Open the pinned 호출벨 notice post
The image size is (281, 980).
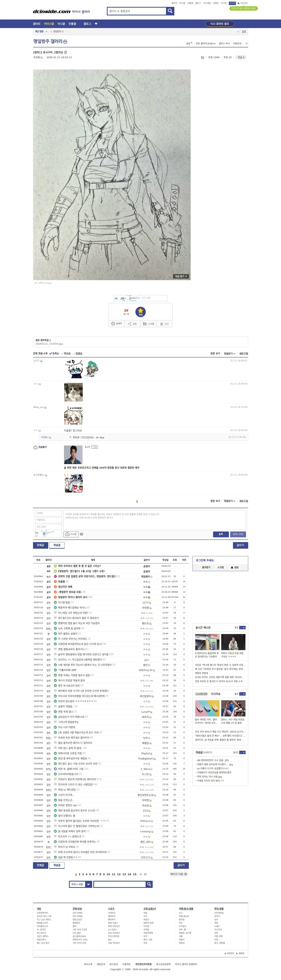pos(62,581)
